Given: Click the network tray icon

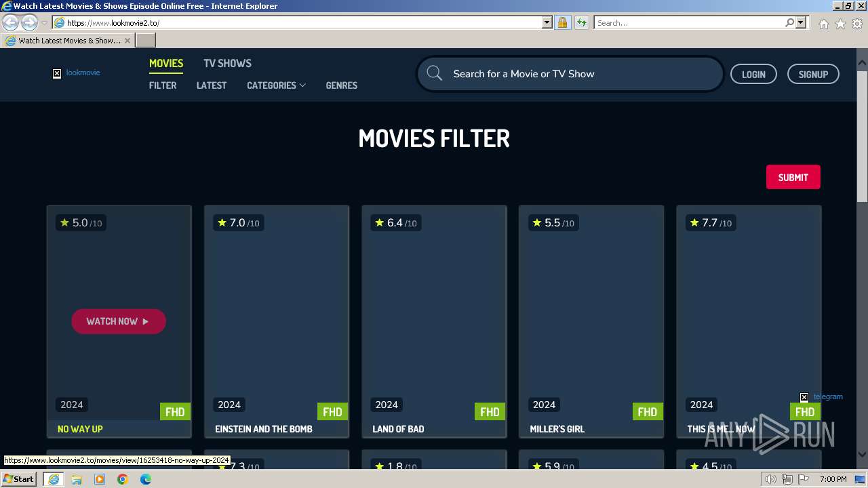Looking at the screenshot, I should tap(787, 479).
